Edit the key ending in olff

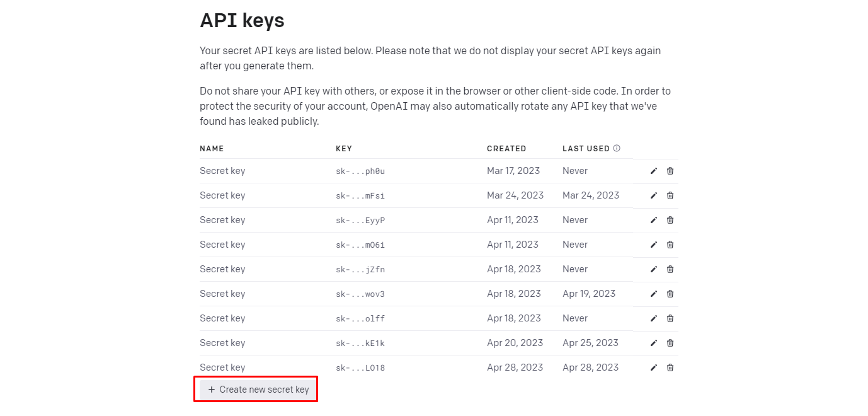point(654,318)
